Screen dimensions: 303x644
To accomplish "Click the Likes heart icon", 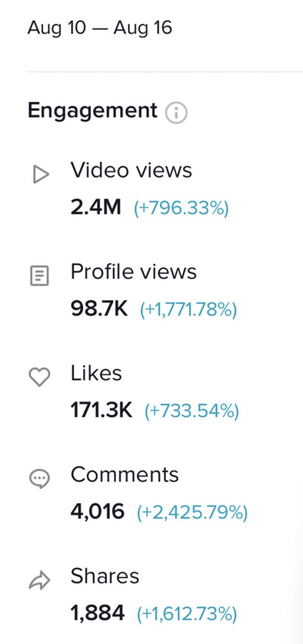I will pos(40,377).
